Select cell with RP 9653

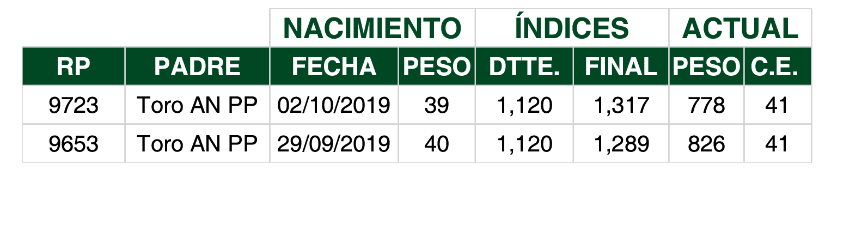tap(74, 144)
